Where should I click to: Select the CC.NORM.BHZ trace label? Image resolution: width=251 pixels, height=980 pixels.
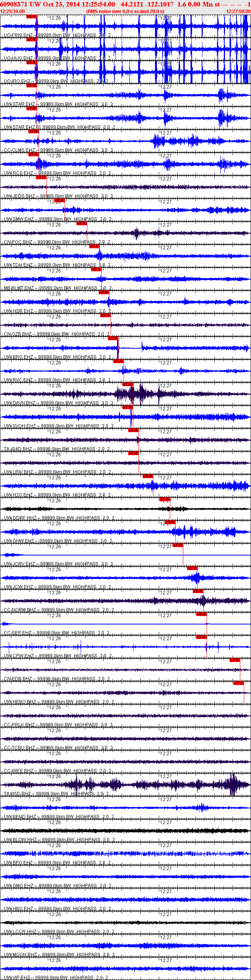(x=59, y=610)
